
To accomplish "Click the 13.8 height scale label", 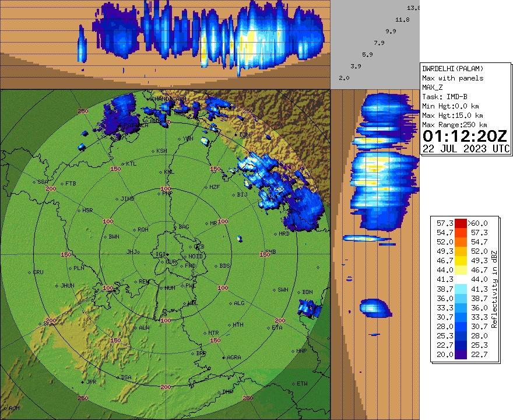I will (x=413, y=8).
